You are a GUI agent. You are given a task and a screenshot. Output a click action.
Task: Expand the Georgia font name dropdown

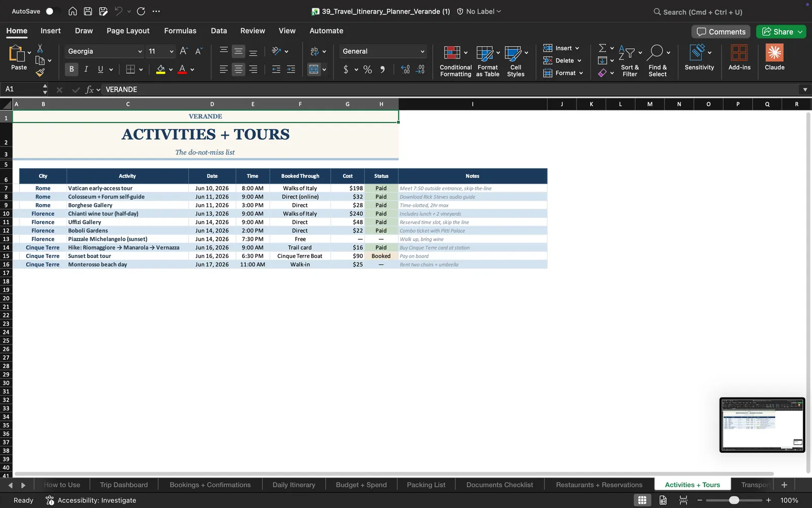click(x=140, y=51)
